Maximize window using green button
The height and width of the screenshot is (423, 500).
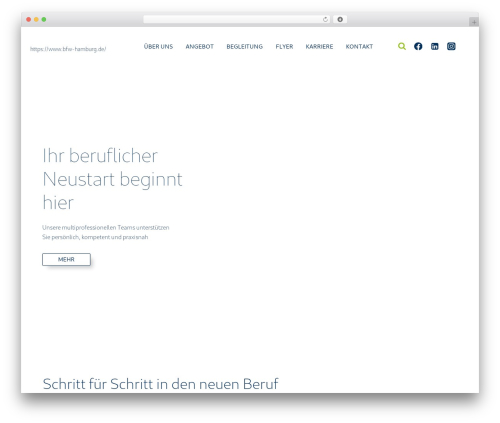tap(44, 19)
